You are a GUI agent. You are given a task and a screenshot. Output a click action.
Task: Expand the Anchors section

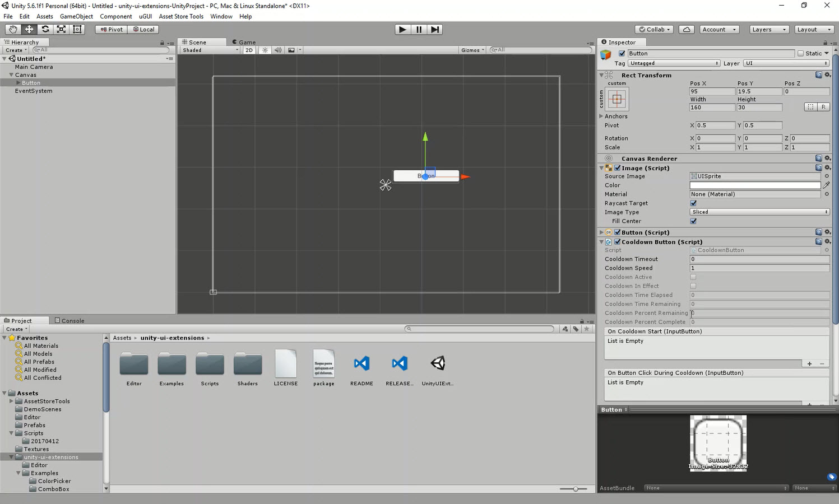click(601, 116)
